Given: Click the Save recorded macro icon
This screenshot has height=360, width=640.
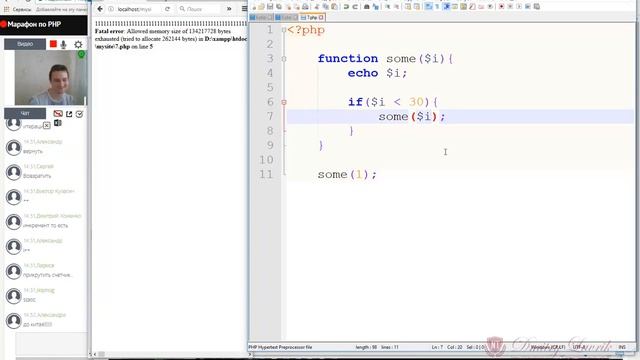Looking at the screenshot, I should click(x=537, y=7).
